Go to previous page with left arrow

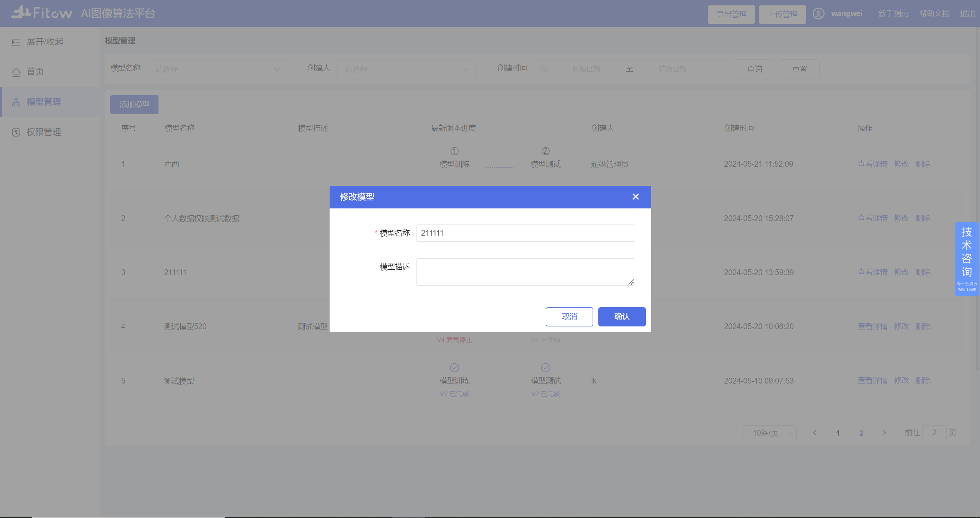(814, 433)
